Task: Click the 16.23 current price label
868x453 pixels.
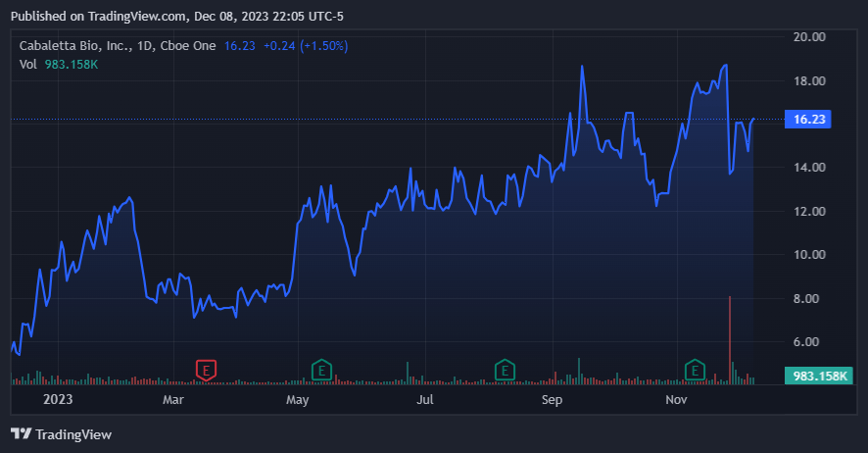Action: click(808, 119)
